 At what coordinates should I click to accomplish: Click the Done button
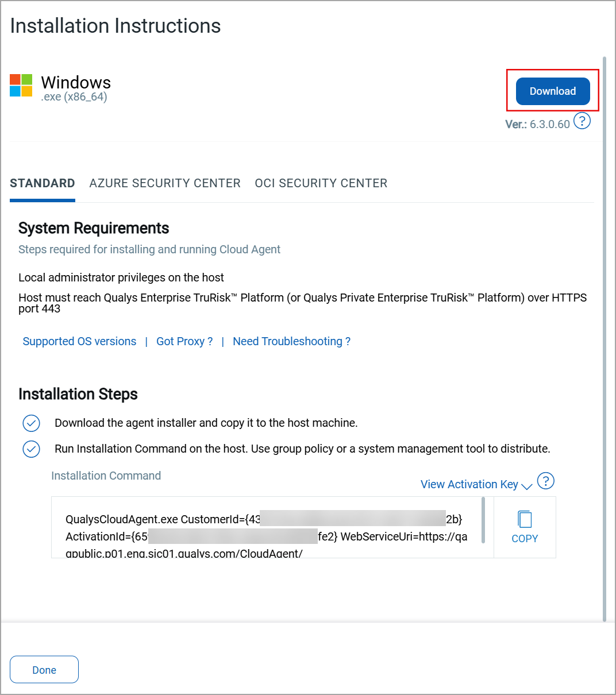coord(44,670)
